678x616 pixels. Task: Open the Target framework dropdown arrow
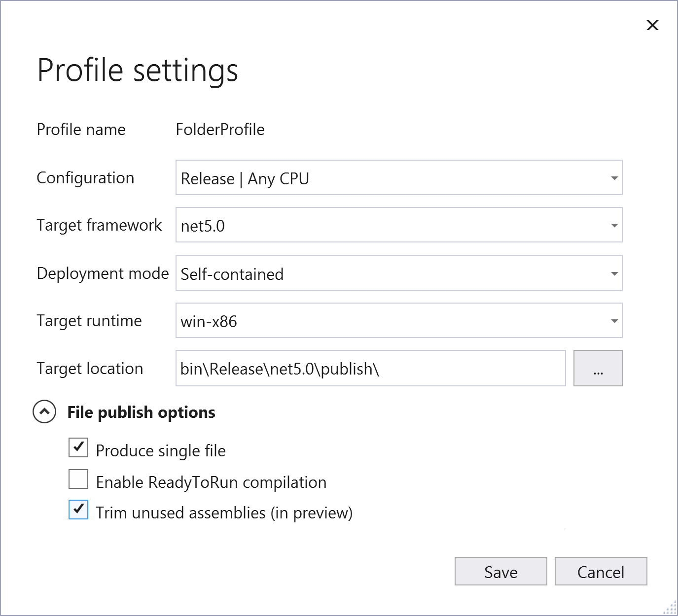(x=614, y=225)
